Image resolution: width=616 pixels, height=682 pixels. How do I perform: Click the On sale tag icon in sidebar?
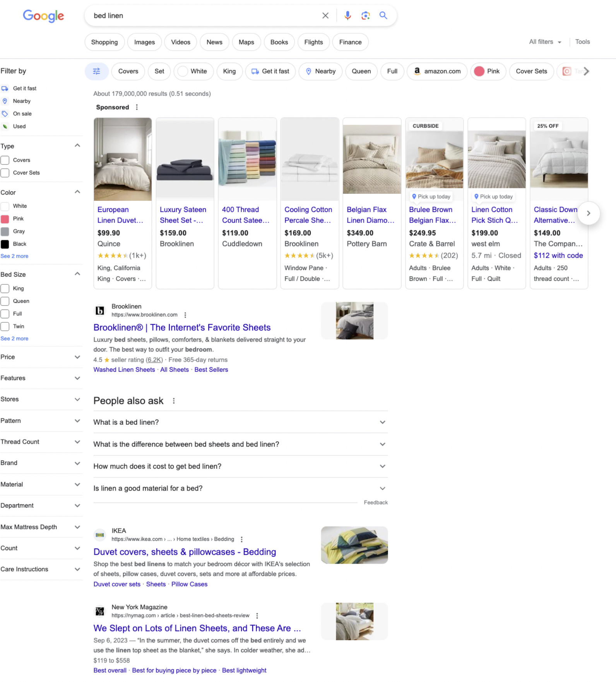coord(5,114)
